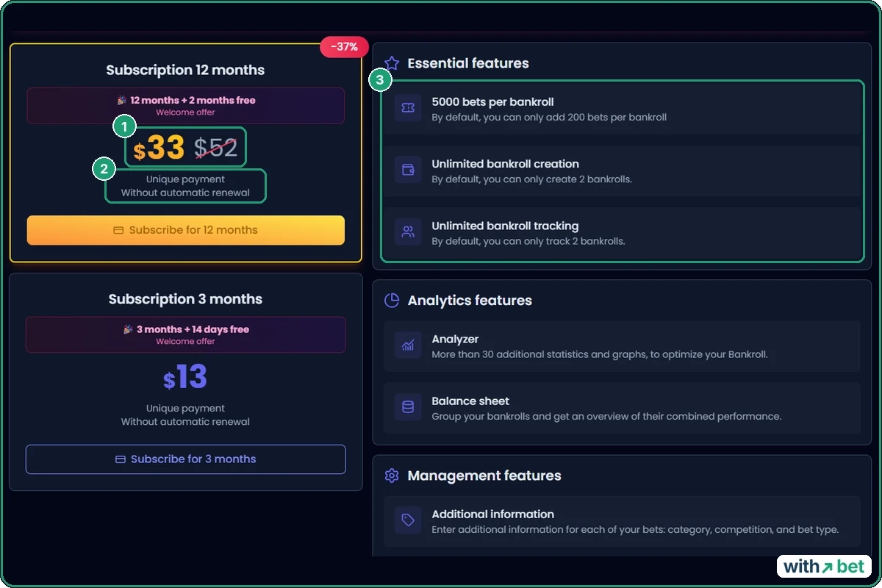Click the ticket icon for 5000 bets per bankroll
This screenshot has height=588, width=882.
point(408,108)
